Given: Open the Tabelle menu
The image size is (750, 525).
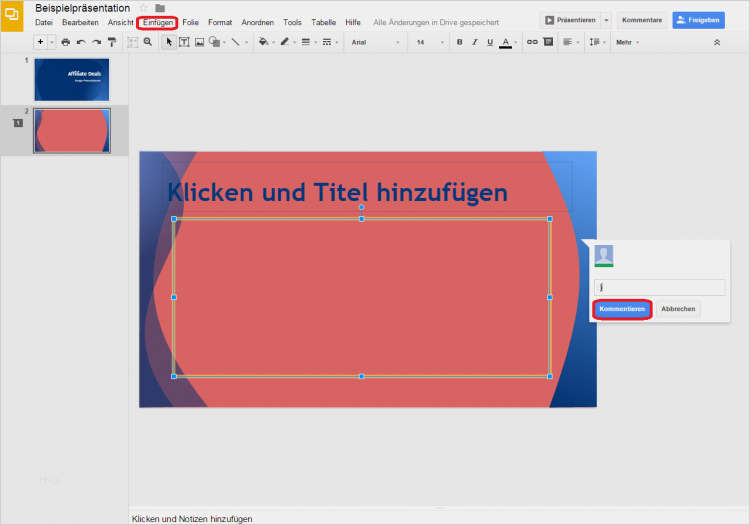Looking at the screenshot, I should coord(323,22).
